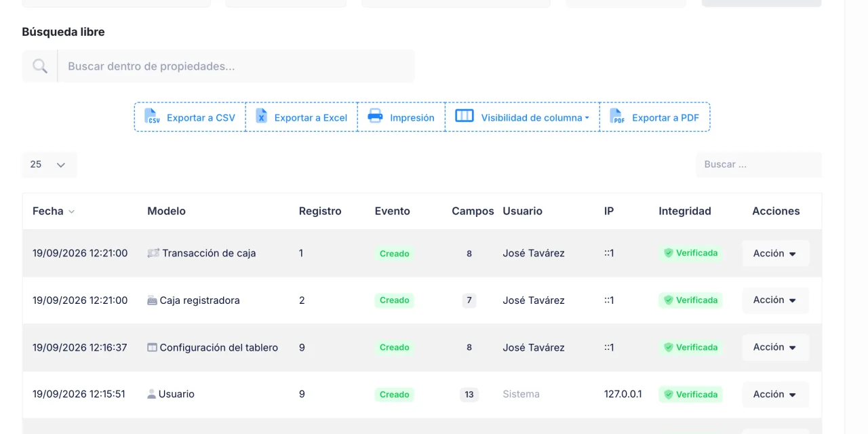The width and height of the screenshot is (868, 434).
Task: Click the CSV file icon
Action: [x=152, y=117]
